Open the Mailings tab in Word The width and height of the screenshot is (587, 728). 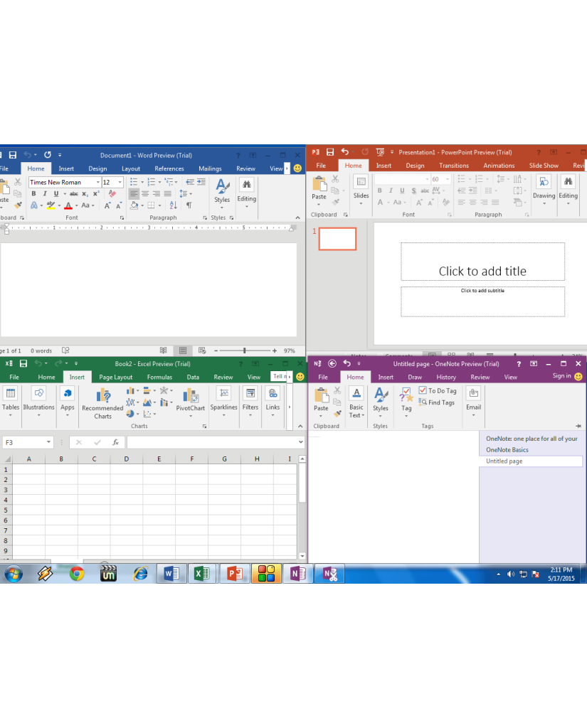[x=210, y=168]
